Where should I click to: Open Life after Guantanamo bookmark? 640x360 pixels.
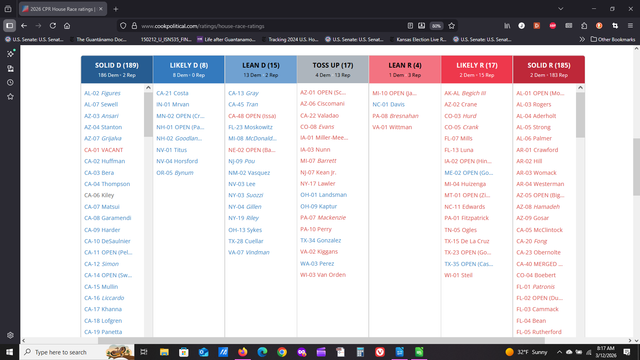226,40
